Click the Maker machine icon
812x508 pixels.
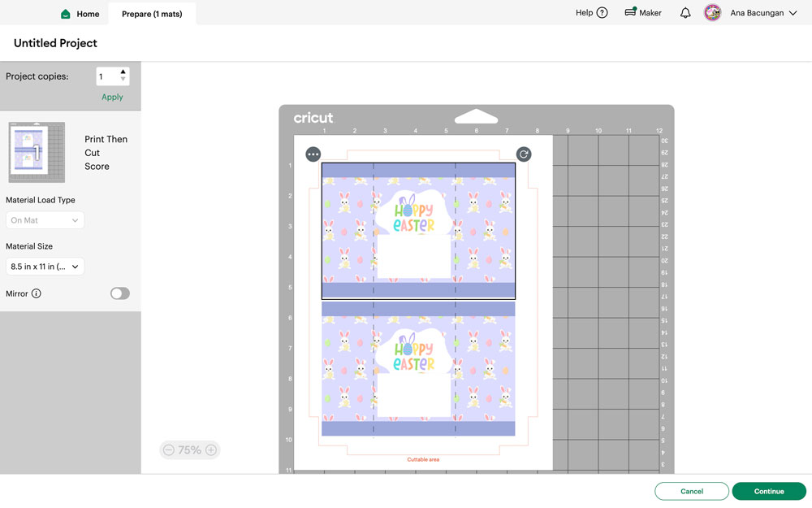[x=630, y=12]
